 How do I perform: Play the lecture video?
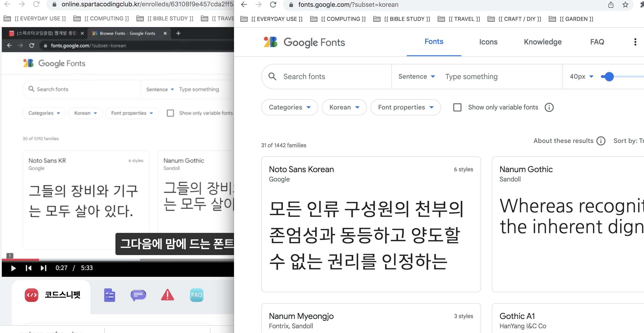click(14, 268)
